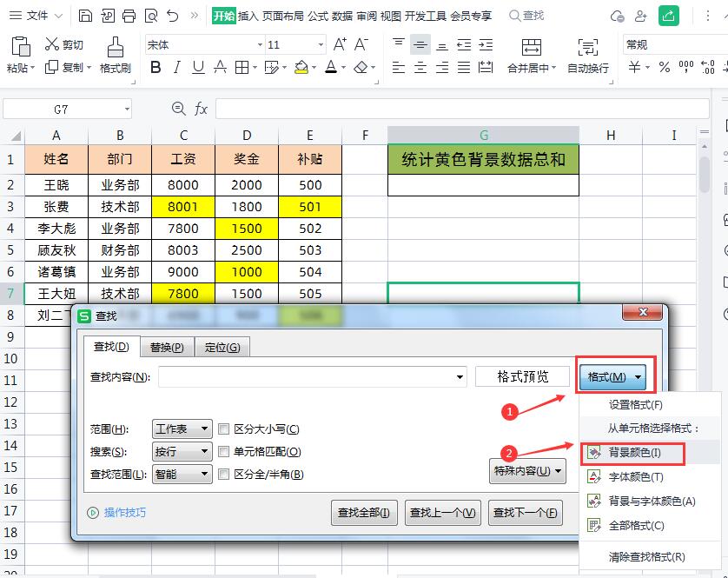Click the Paste clipboard icon
The height and width of the screenshot is (578, 728).
pyautogui.click(x=21, y=46)
